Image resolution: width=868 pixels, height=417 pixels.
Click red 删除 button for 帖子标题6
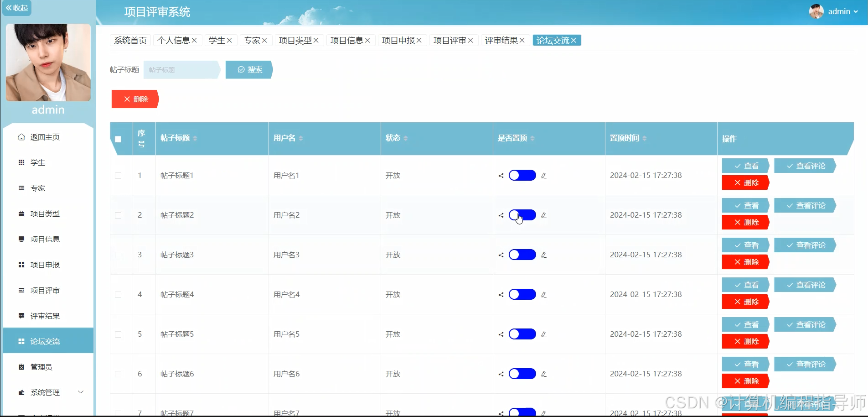coord(746,381)
